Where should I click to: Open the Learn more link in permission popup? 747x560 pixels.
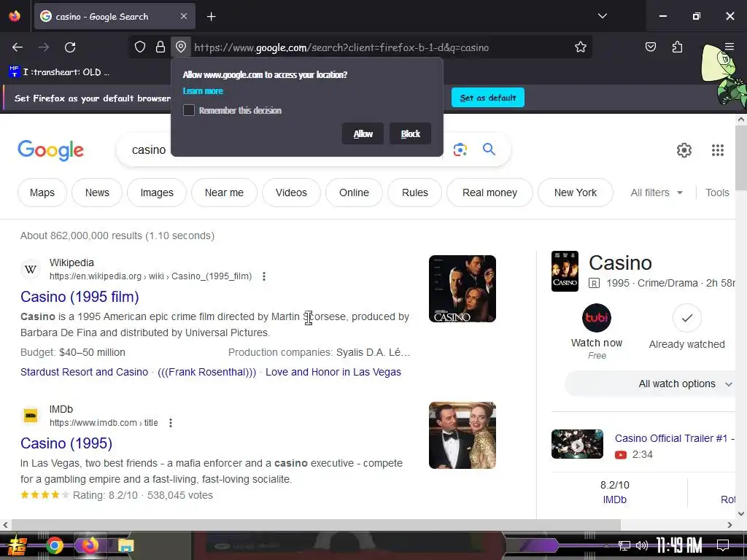(x=203, y=91)
